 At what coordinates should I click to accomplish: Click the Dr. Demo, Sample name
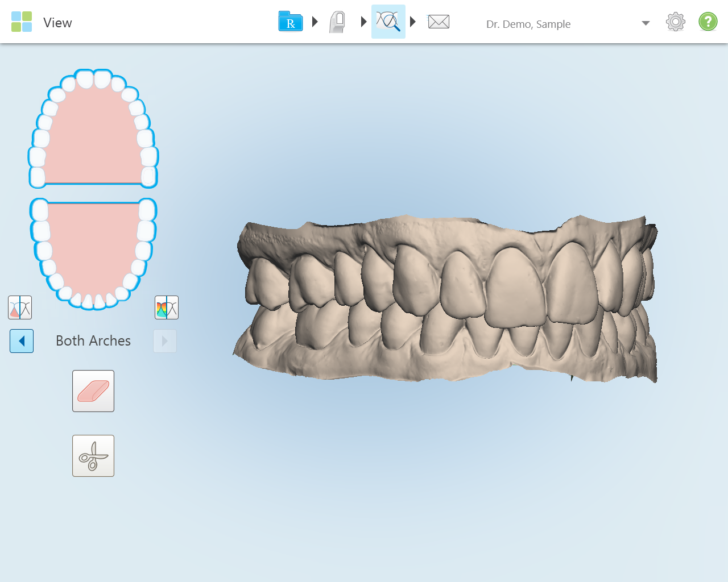[x=528, y=24]
